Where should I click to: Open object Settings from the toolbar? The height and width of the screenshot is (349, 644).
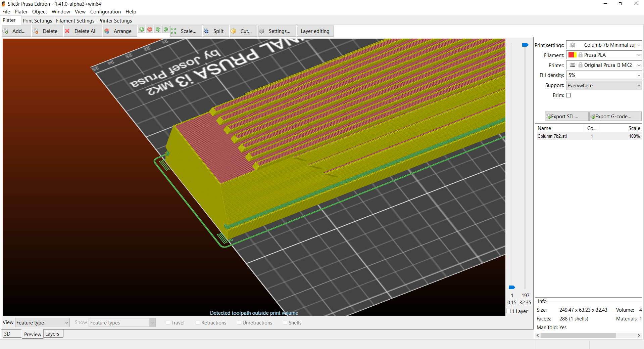277,31
